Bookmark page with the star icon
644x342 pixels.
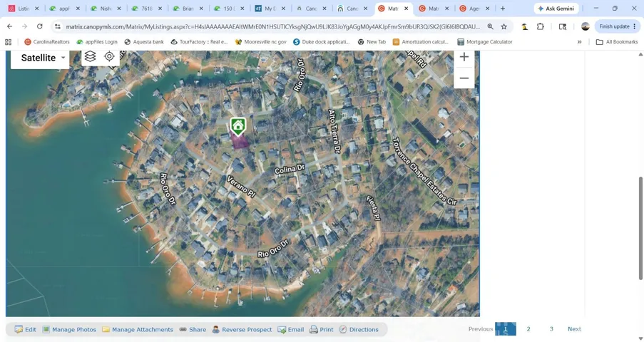504,26
